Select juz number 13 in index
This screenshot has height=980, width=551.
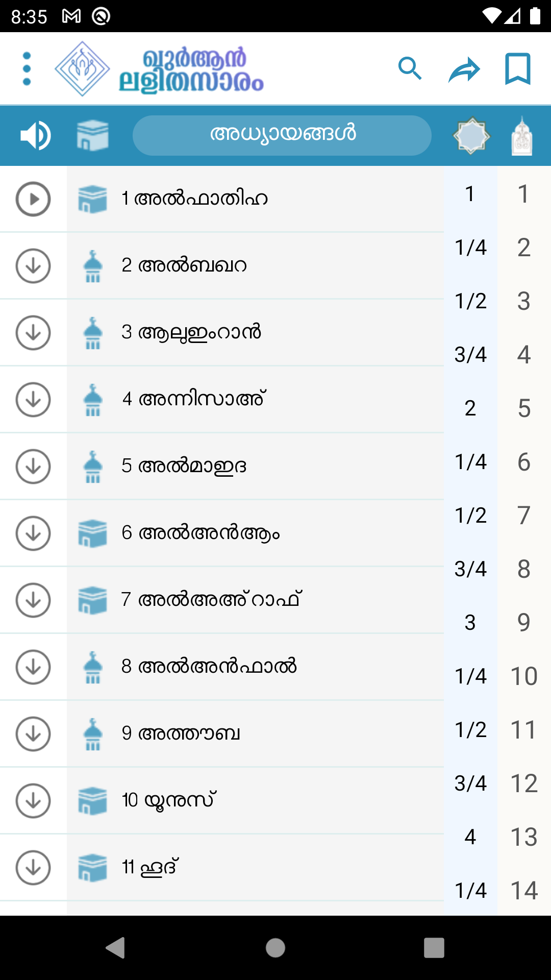pyautogui.click(x=523, y=837)
